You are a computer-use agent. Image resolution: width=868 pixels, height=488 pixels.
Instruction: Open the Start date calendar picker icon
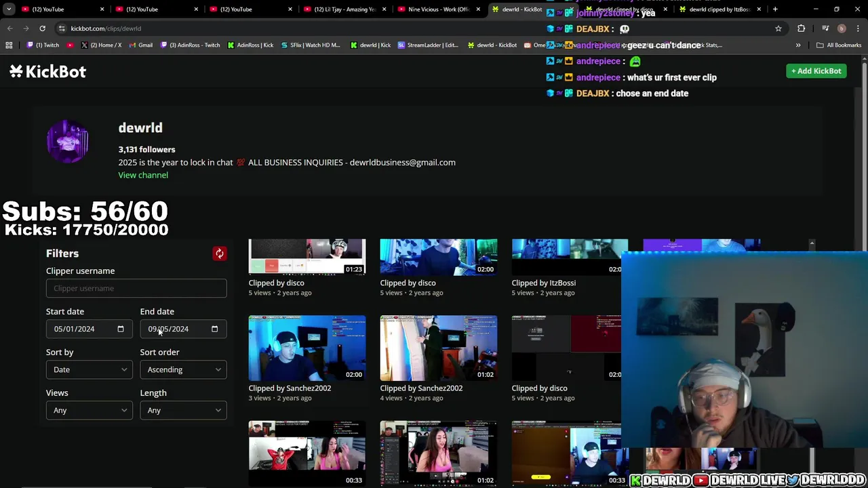(121, 329)
